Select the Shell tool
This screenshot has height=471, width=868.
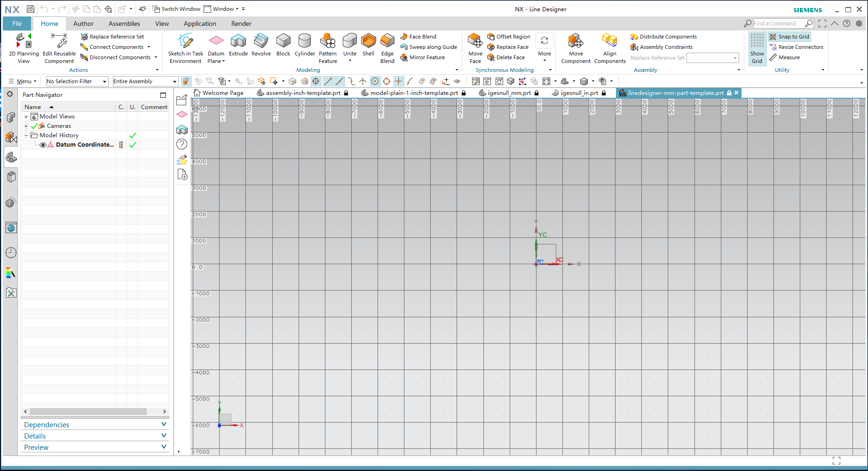[x=369, y=45]
